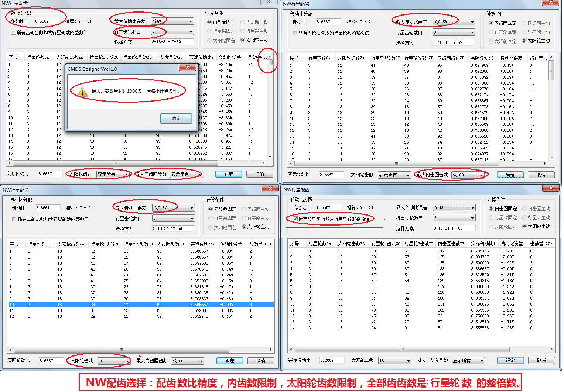Select row with ratio 8.700000 in top-right table

[x=418, y=130]
